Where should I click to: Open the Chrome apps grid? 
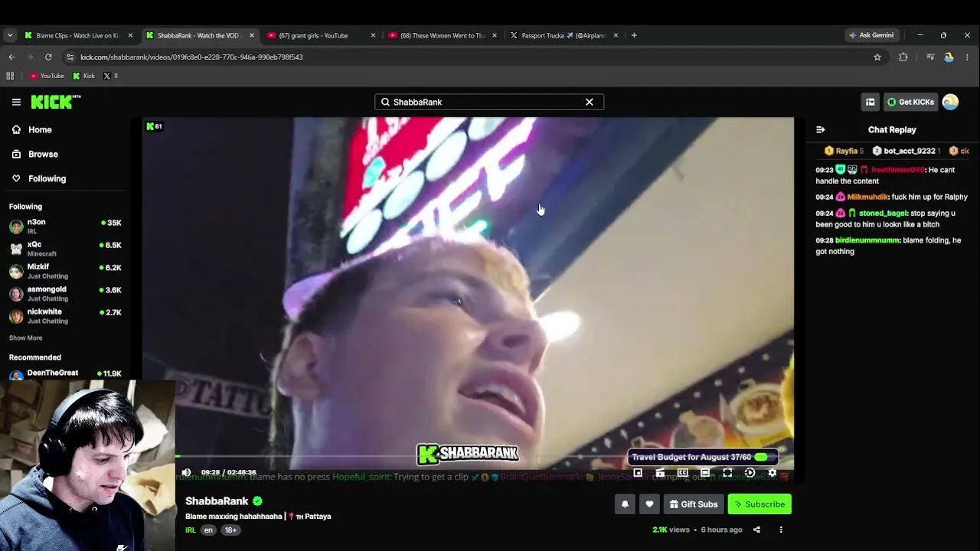pos(10,76)
